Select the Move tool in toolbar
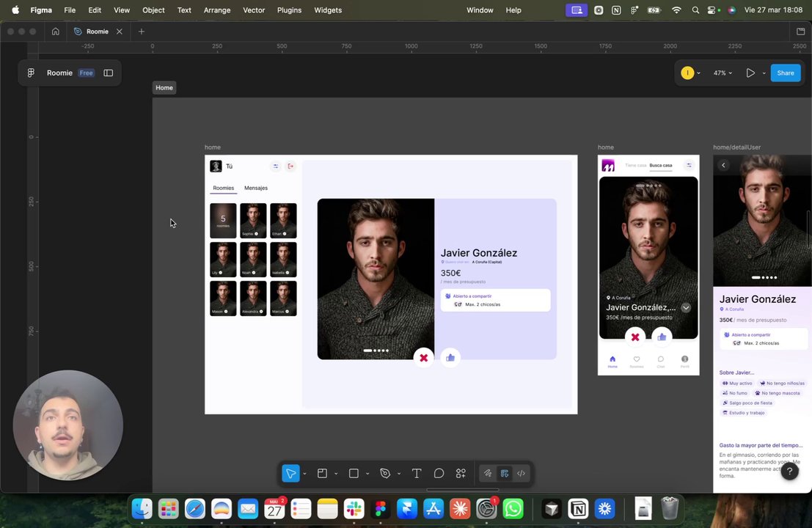 [x=290, y=474]
